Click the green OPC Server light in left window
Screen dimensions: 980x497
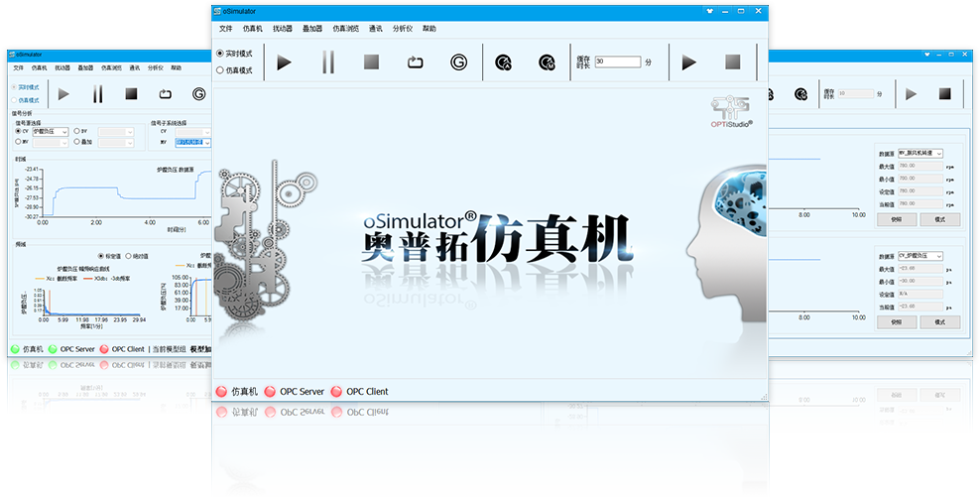coord(53,349)
